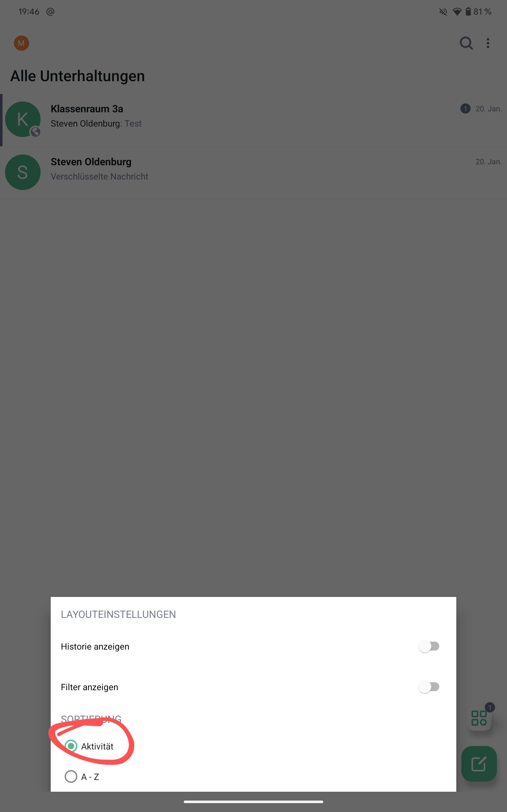
Task: Open the three-dot overflow menu
Action: [x=488, y=43]
